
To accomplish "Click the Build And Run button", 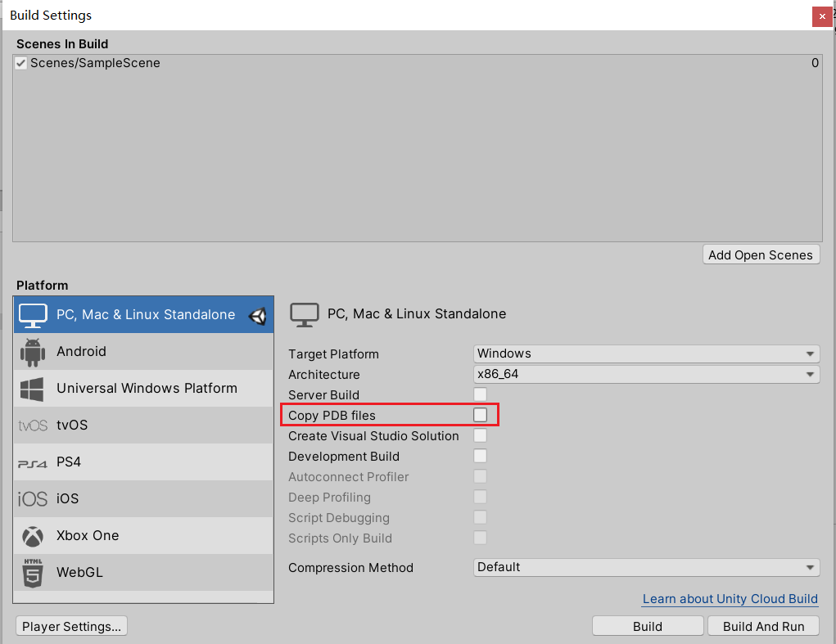I will pyautogui.click(x=763, y=627).
